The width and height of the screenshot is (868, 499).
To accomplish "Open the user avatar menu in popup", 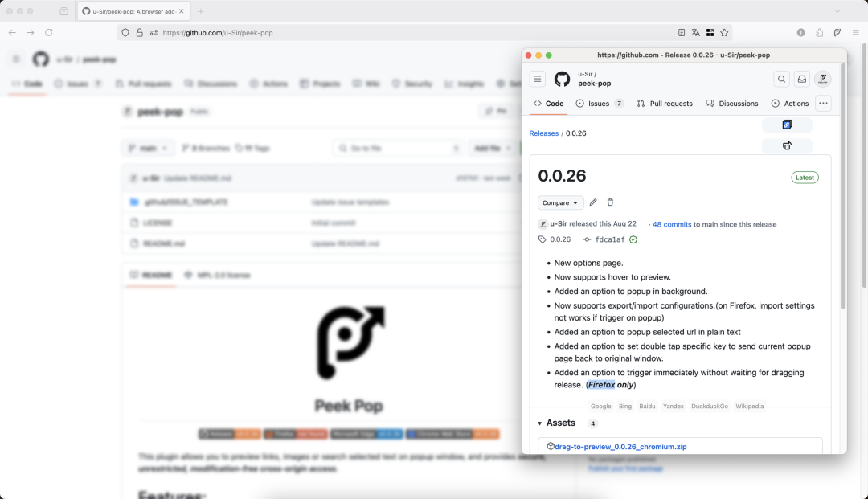I will [x=823, y=79].
